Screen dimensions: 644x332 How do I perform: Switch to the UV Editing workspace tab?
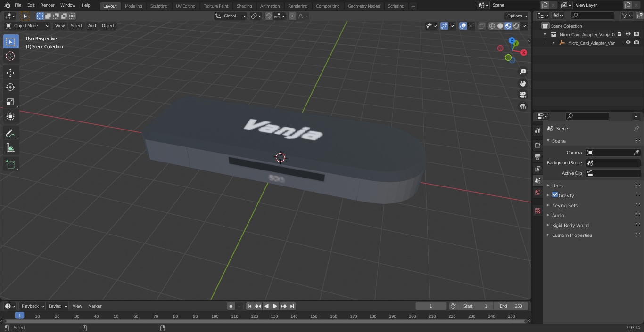click(x=185, y=6)
